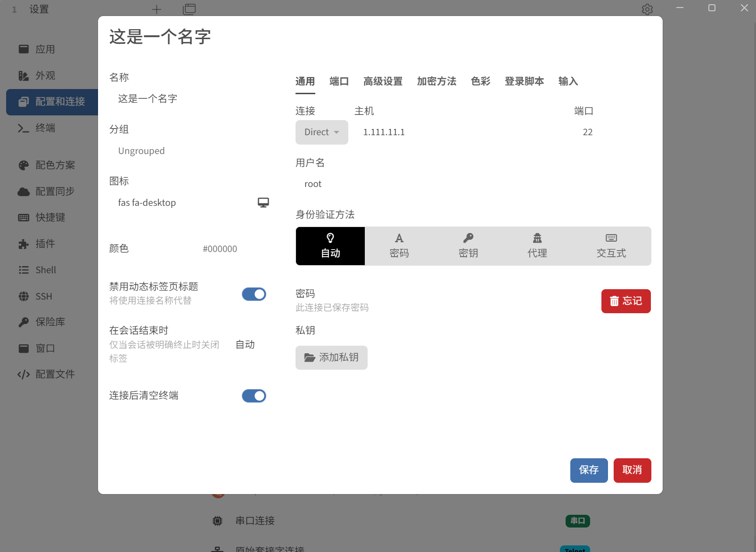
Task: Open the 配置文件 code-brackets icon
Action: pos(24,374)
